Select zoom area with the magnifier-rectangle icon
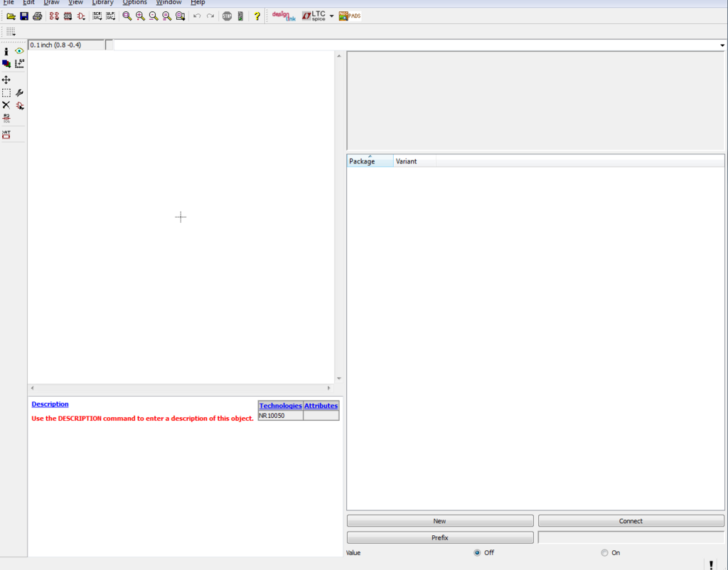The image size is (728, 570). click(180, 16)
